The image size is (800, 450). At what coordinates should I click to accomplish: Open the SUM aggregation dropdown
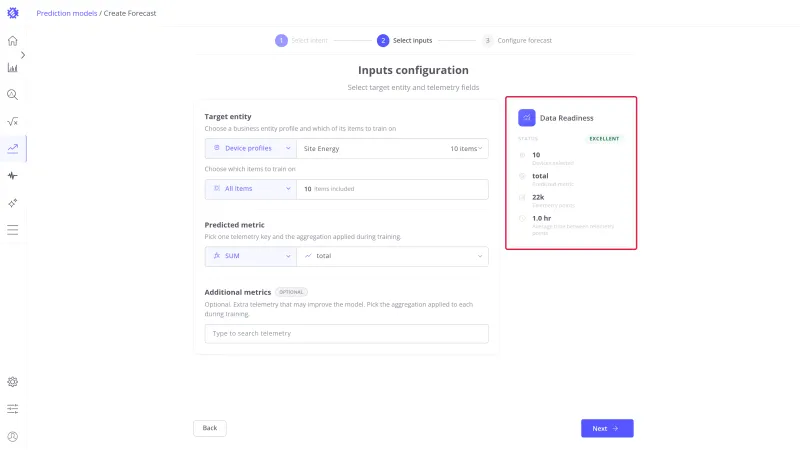[251, 256]
